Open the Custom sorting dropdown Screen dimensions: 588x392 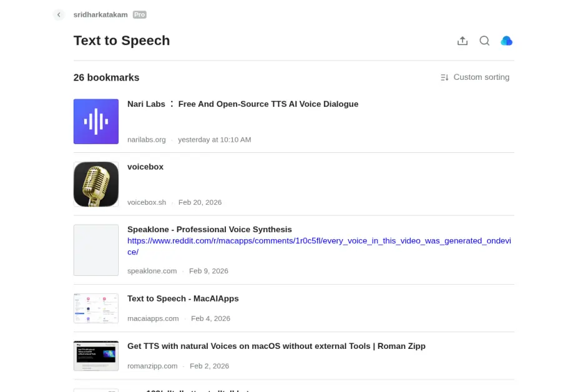pyautogui.click(x=481, y=77)
